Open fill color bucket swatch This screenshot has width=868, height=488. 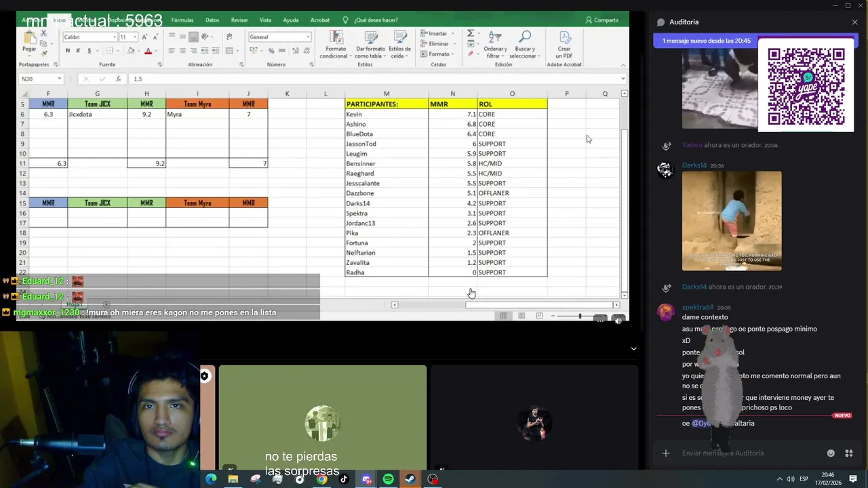coord(130,51)
